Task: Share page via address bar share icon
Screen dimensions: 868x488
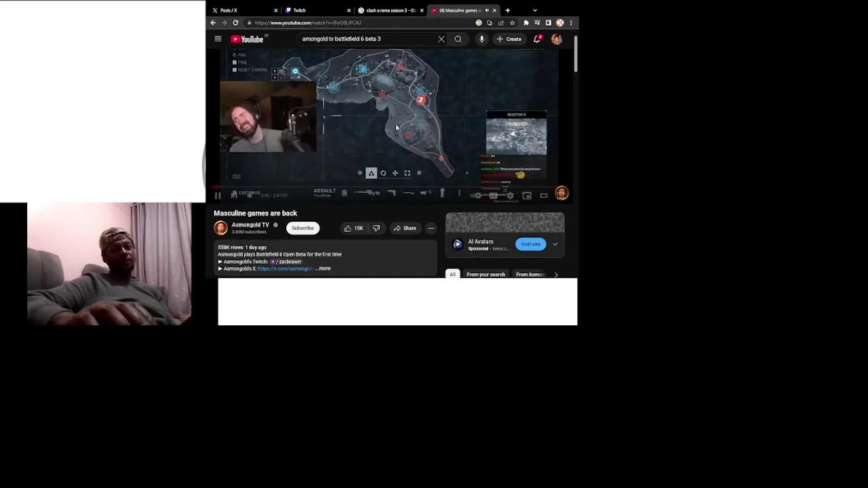Action: point(500,22)
